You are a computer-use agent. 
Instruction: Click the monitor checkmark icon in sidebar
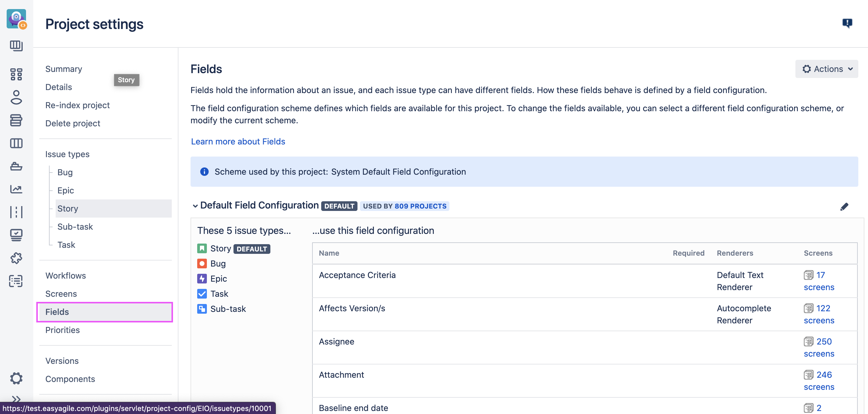16,235
